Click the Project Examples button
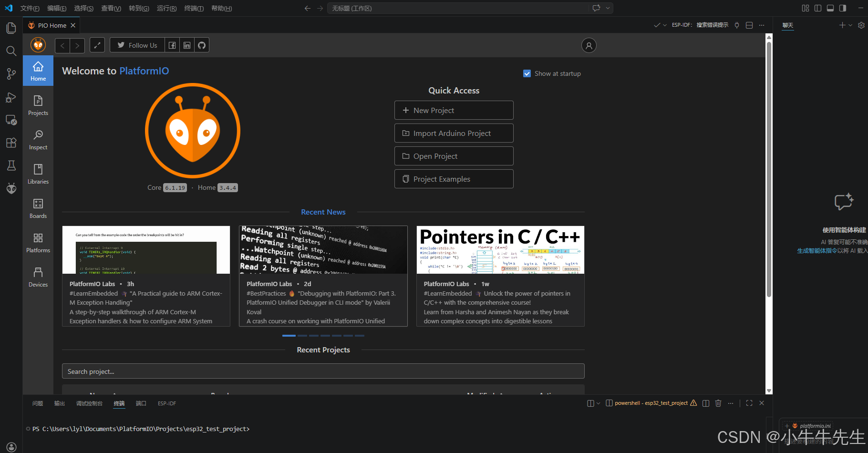The image size is (868, 453). (454, 179)
